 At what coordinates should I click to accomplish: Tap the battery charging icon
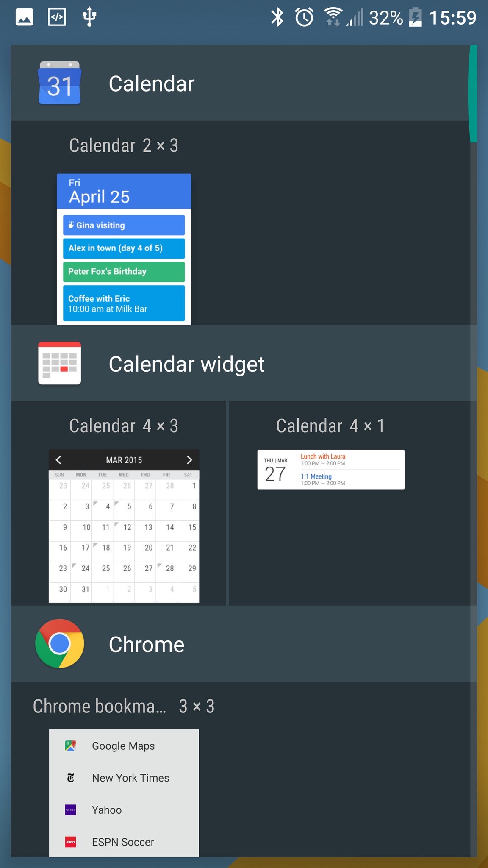pyautogui.click(x=416, y=17)
